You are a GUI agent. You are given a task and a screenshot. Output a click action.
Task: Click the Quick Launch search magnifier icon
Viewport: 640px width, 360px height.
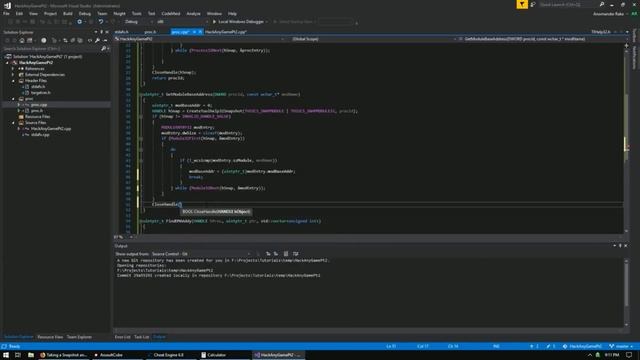pos(602,4)
